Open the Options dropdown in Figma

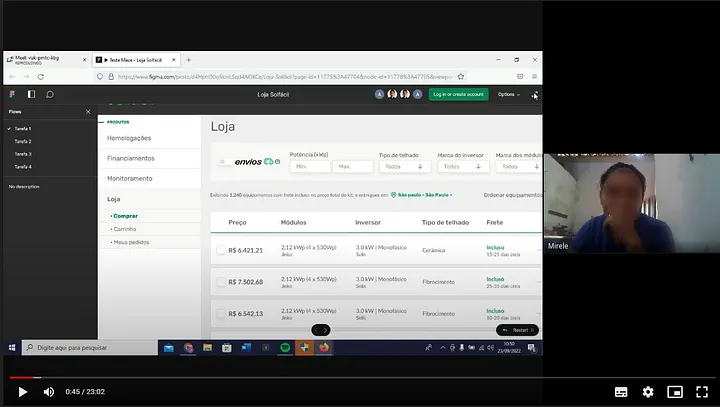pos(509,94)
